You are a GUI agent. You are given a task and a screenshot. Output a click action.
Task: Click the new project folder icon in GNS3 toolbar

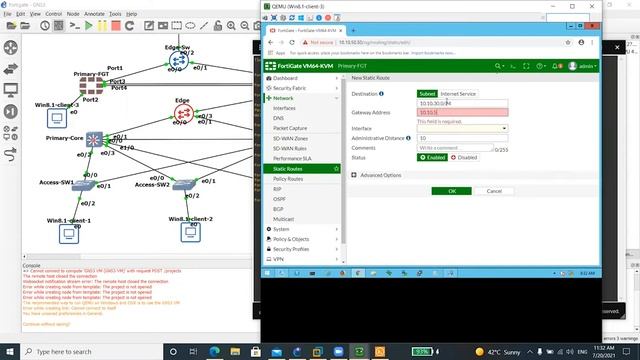11,26
